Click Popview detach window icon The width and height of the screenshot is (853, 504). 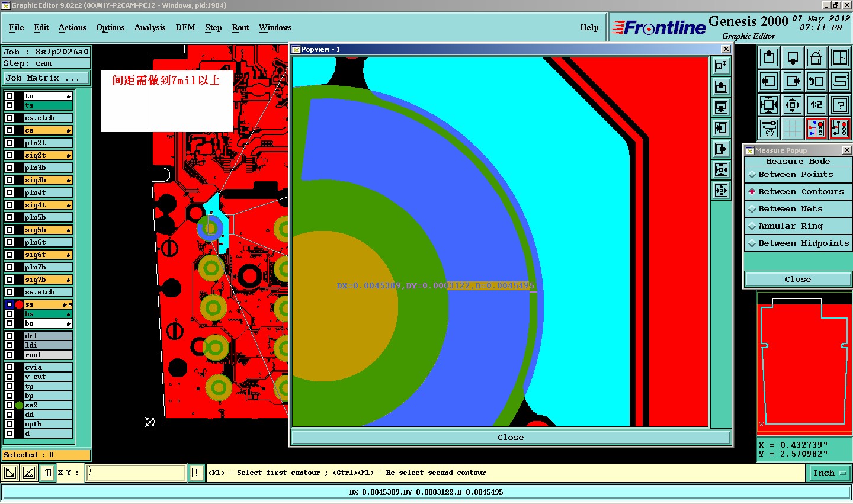(721, 66)
